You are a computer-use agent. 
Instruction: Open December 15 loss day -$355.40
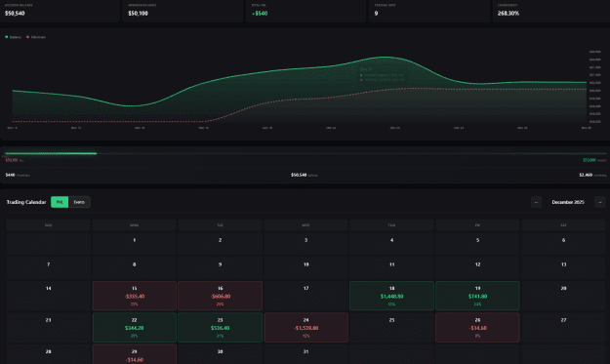(x=135, y=296)
